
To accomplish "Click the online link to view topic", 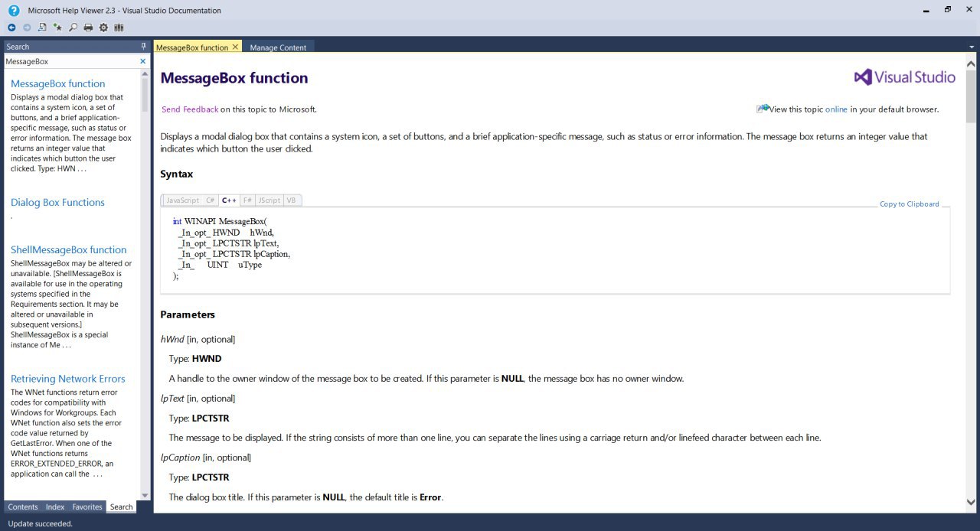I will coord(836,109).
